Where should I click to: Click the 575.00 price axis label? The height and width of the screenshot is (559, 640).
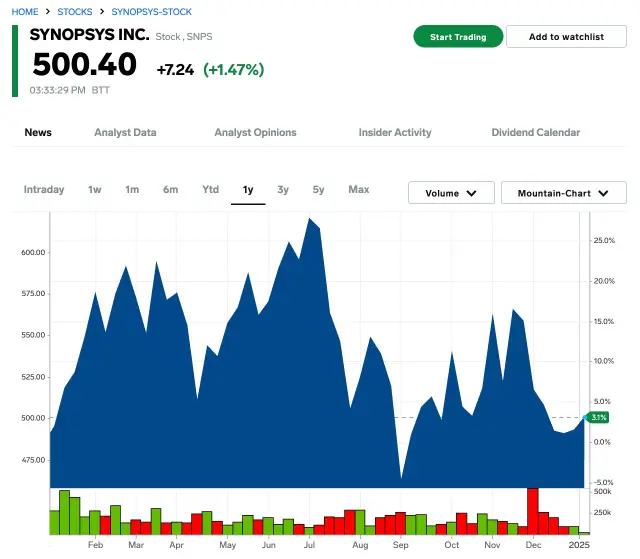(x=33, y=294)
